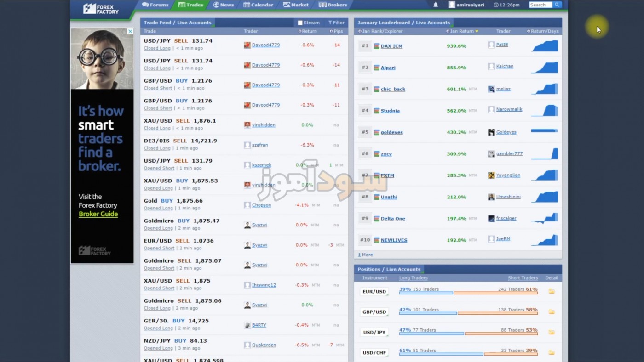
Task: Click Closed Long under DE3/OIS trade
Action: click(x=157, y=148)
